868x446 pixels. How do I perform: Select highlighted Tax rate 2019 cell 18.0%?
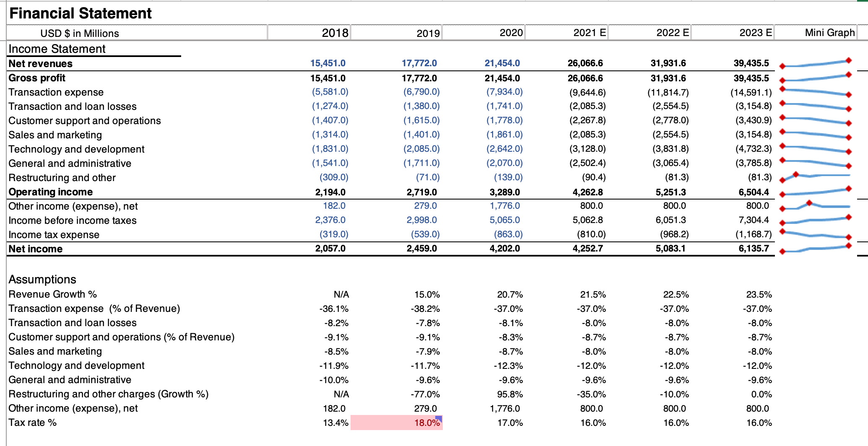[x=396, y=423]
